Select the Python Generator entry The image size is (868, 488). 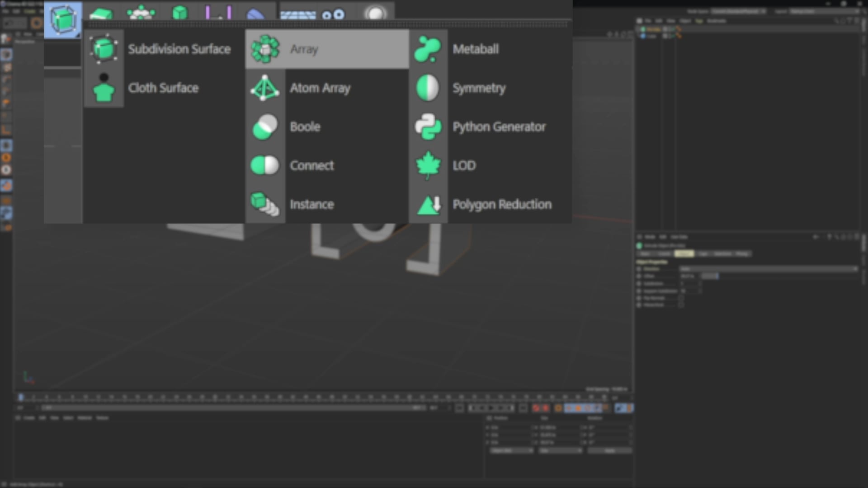pyautogui.click(x=491, y=127)
